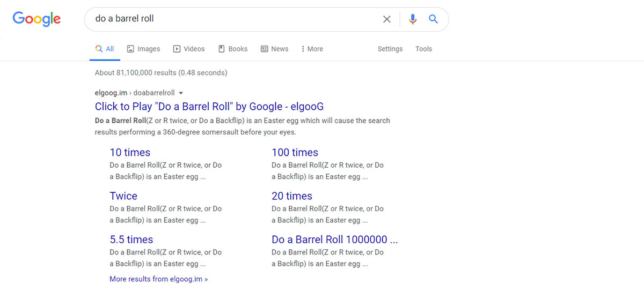Open the '10 times' sitelink
644x292 pixels.
(130, 153)
